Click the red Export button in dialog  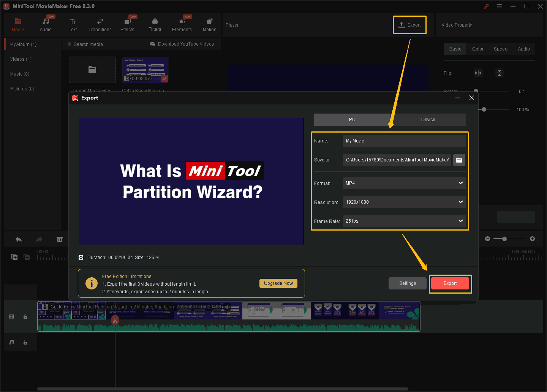tap(450, 283)
